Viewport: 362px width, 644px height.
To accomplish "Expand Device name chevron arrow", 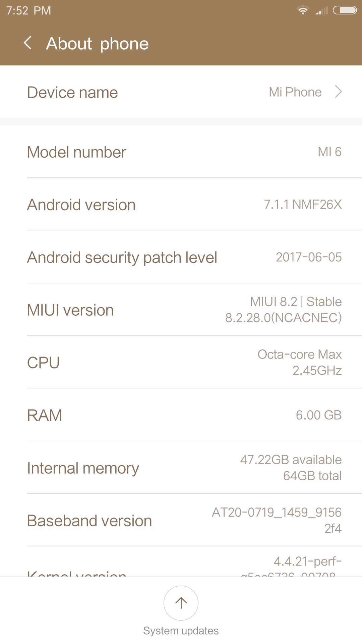I will tap(339, 92).
